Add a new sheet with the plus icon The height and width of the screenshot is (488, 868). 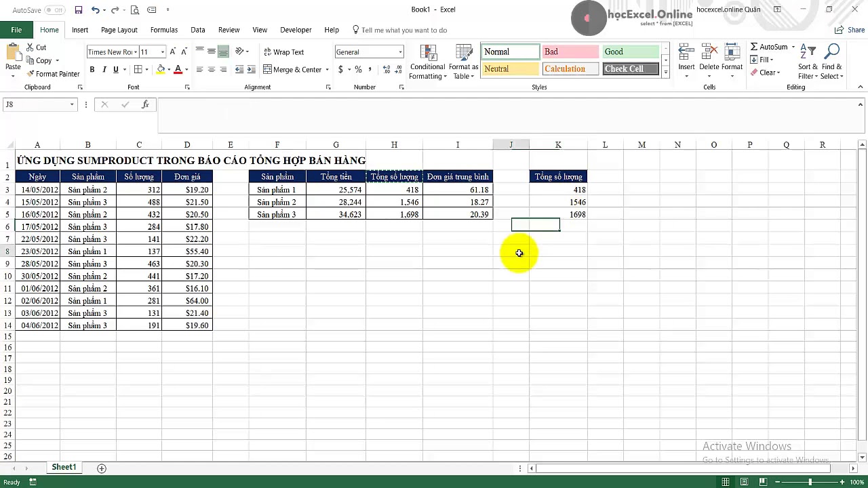pyautogui.click(x=102, y=468)
